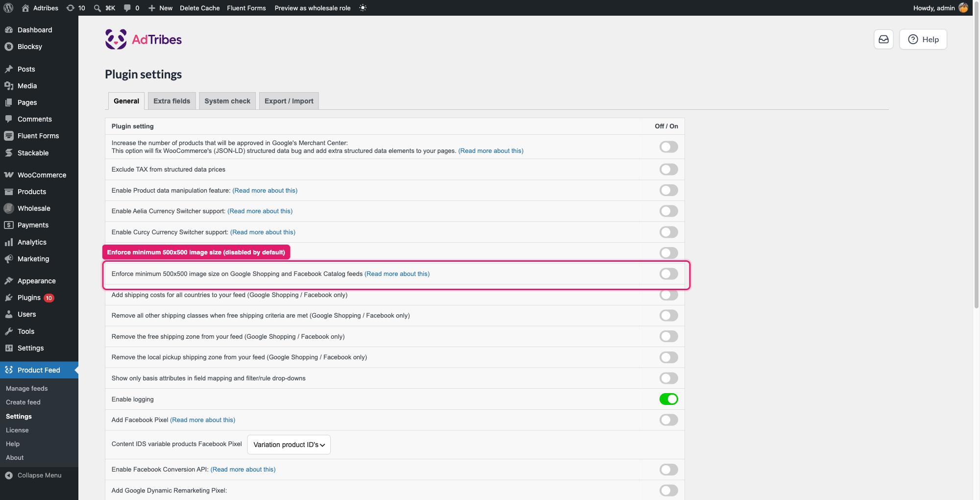The height and width of the screenshot is (500, 980).
Task: Disable the Enable logging toggle
Action: click(x=668, y=399)
